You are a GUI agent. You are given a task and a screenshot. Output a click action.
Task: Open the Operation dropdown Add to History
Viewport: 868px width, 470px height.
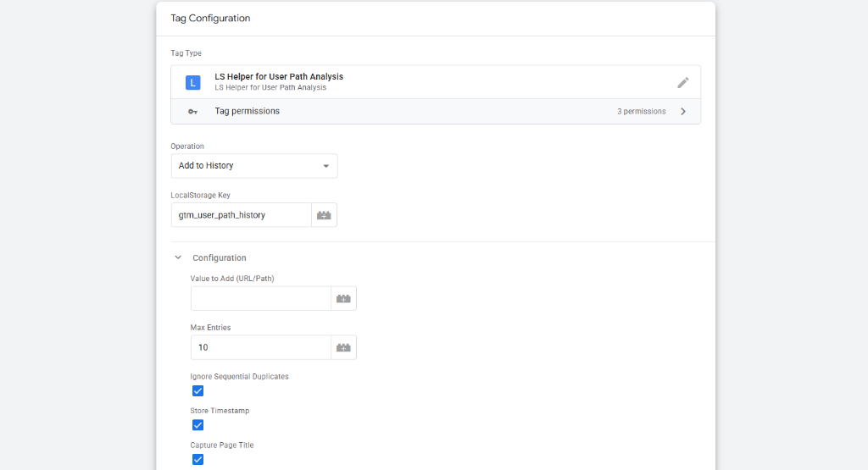(x=254, y=166)
